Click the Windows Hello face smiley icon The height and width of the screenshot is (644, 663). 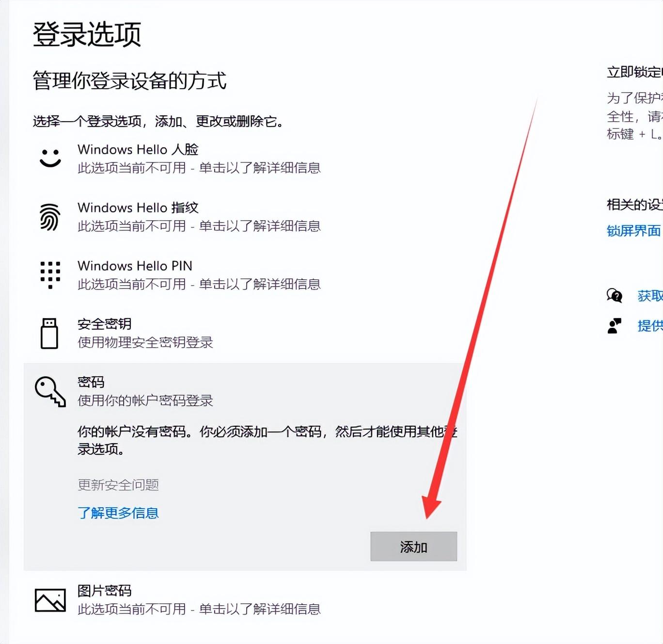[x=50, y=158]
